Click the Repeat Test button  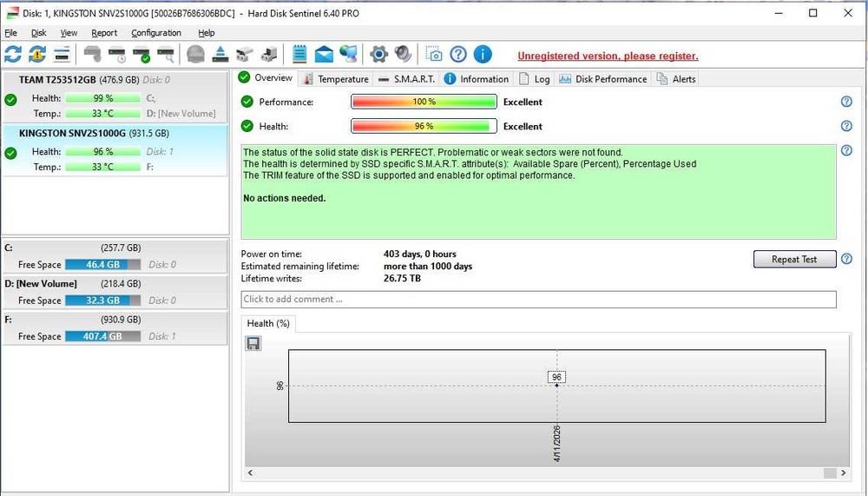click(794, 259)
